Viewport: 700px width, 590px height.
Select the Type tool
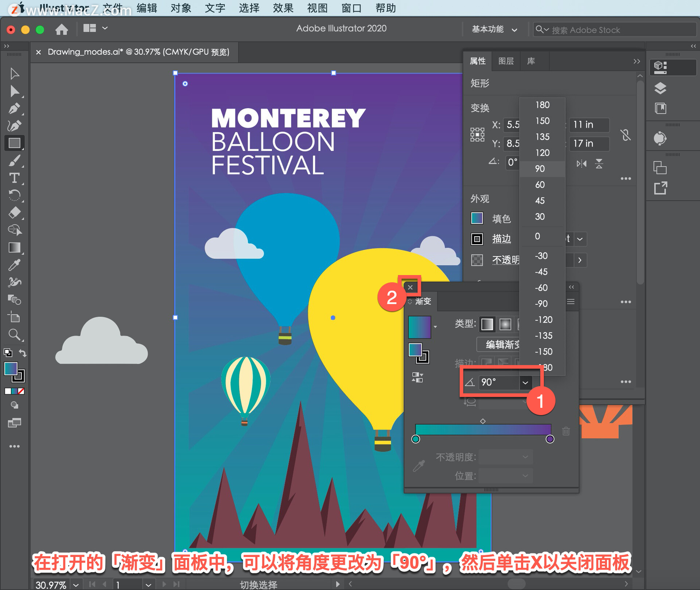coord(14,178)
